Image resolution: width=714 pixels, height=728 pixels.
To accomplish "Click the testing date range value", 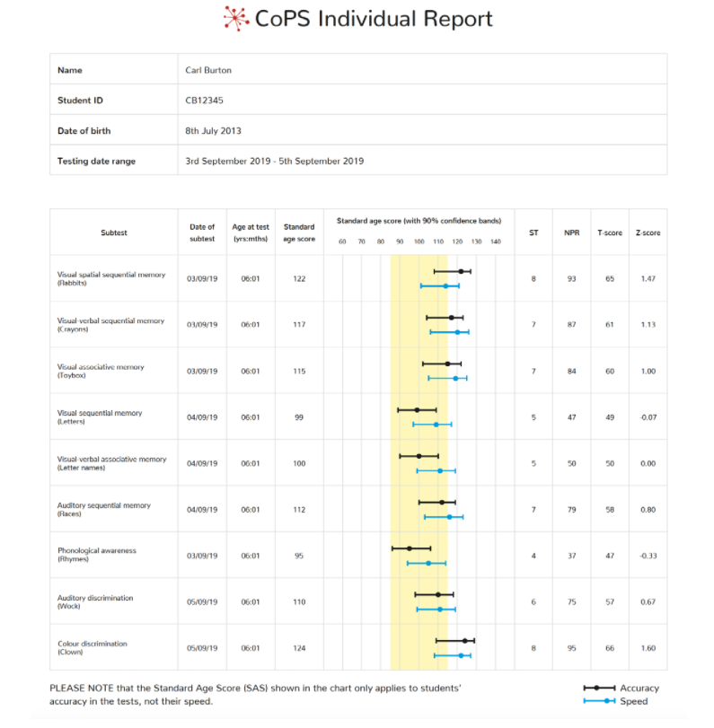I will click(x=275, y=161).
